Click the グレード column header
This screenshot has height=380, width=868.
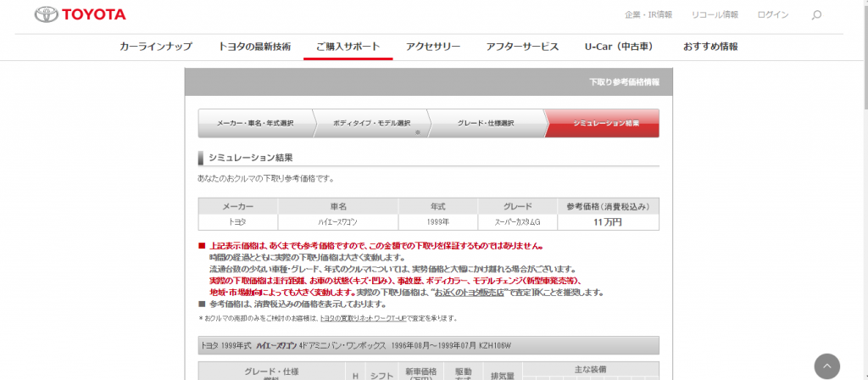pyautogui.click(x=518, y=206)
